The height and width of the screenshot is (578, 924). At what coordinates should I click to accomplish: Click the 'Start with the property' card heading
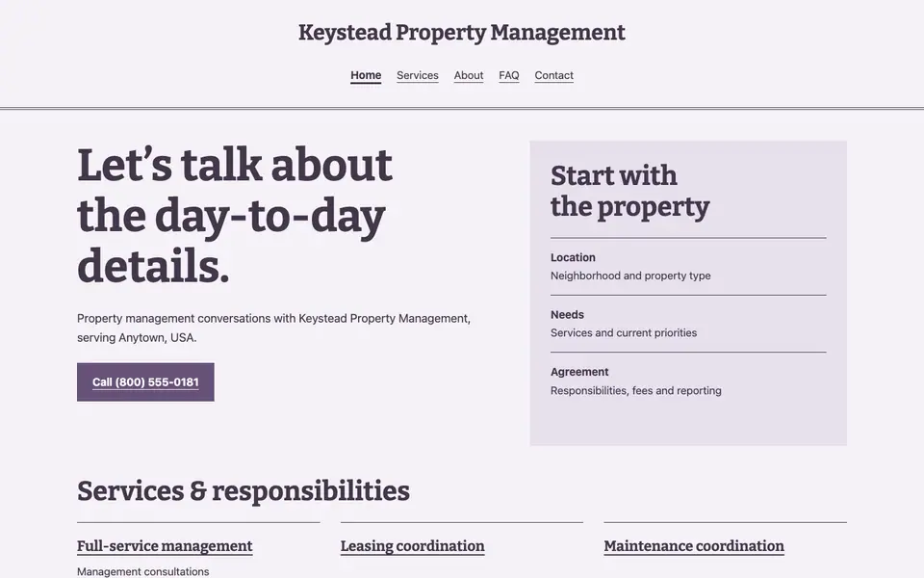629,191
